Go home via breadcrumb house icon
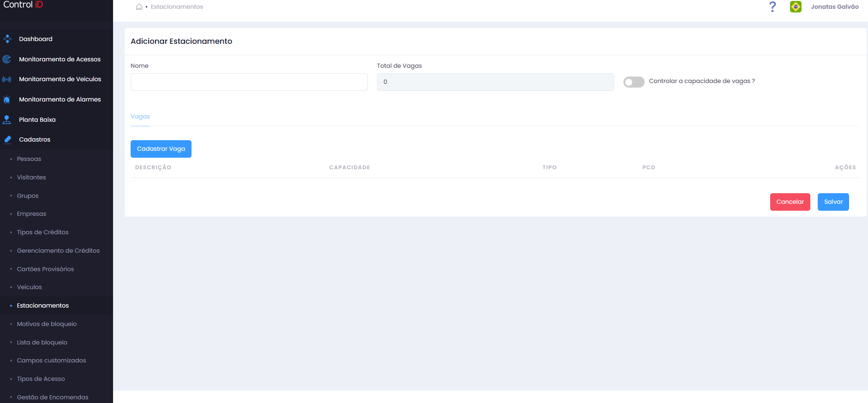Image resolution: width=868 pixels, height=403 pixels. tap(139, 7)
